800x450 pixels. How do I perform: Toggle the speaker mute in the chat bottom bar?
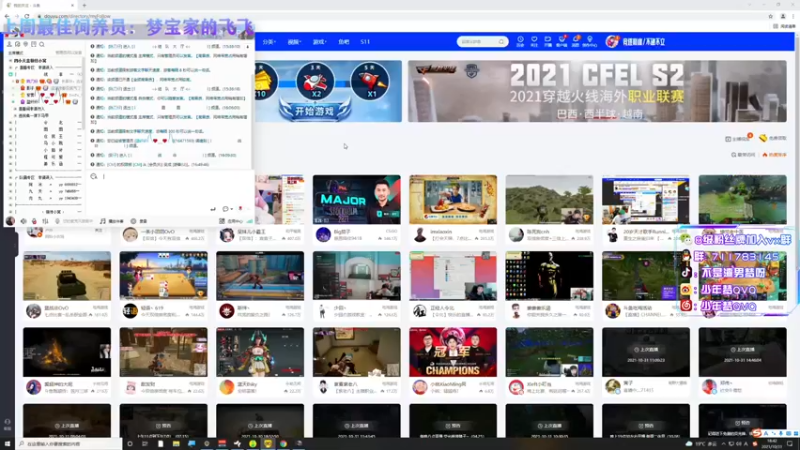[x=23, y=221]
